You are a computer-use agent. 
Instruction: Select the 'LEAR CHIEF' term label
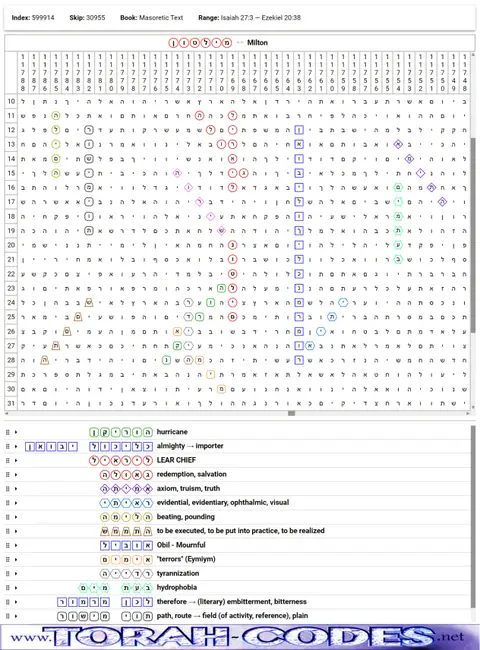(x=176, y=460)
